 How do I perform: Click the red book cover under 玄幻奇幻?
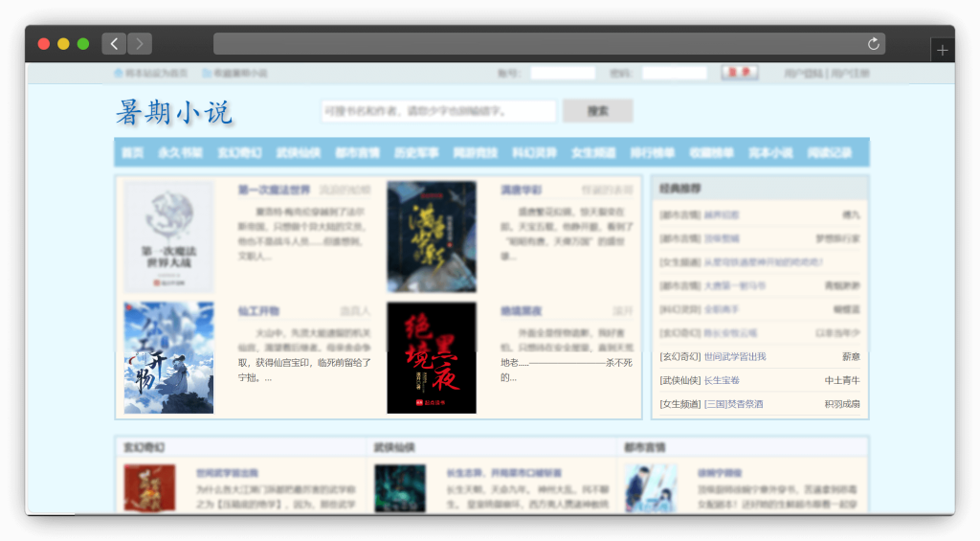149,488
